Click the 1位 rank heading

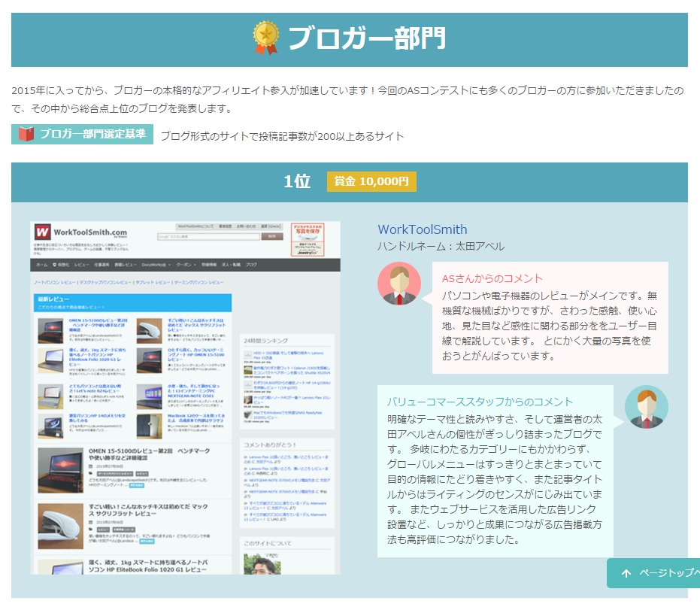(x=297, y=181)
